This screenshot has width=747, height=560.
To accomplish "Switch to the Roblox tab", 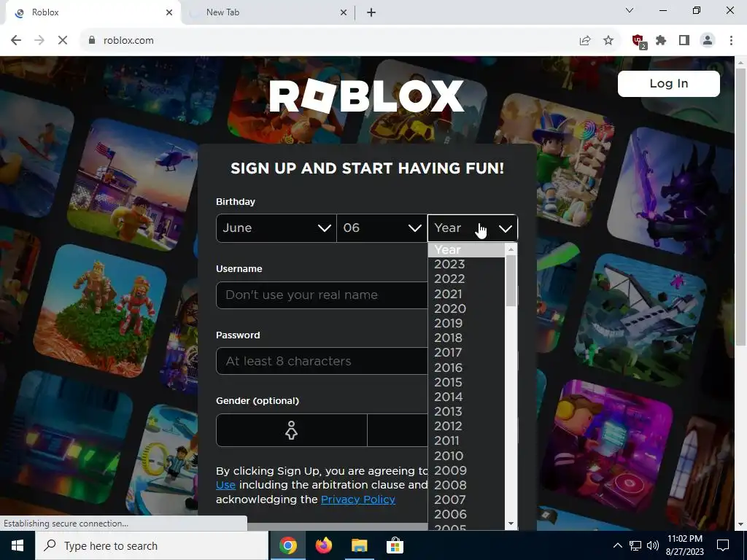I will [94, 13].
